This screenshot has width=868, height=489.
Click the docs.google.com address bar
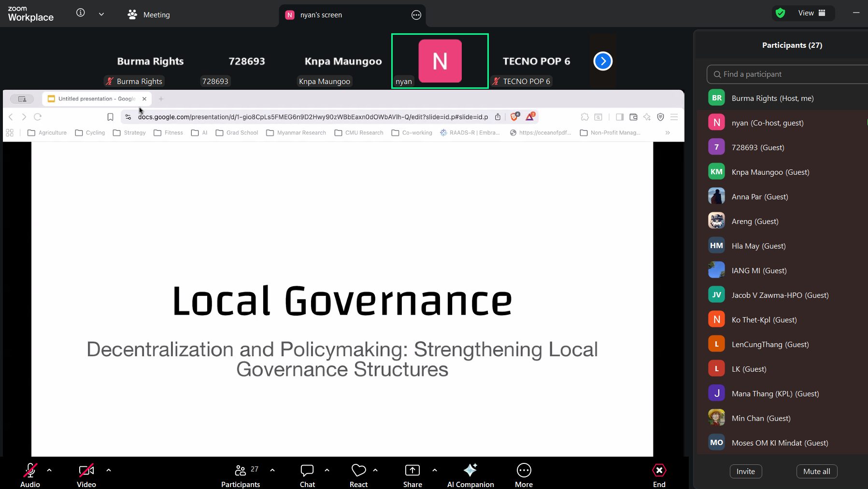[313, 117]
